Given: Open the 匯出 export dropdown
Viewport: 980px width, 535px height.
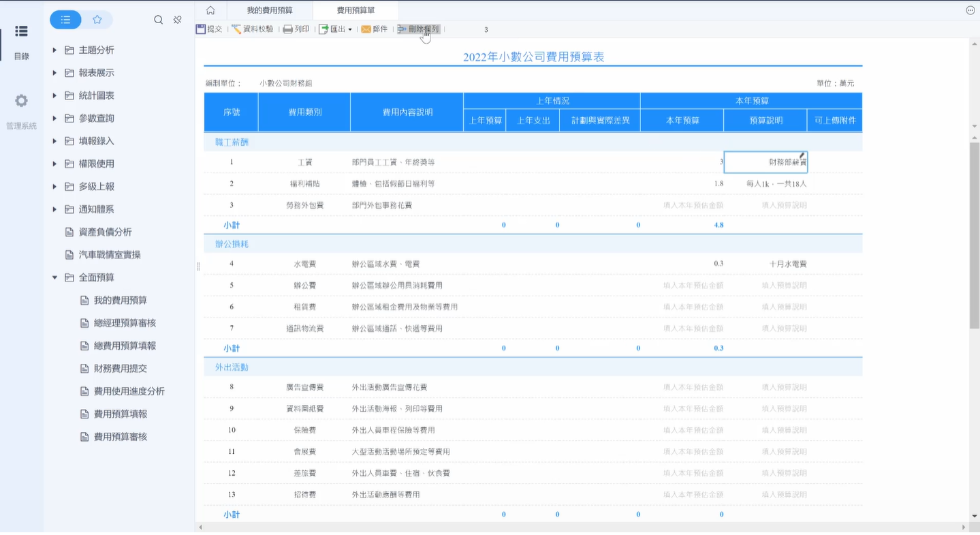Looking at the screenshot, I should (336, 29).
